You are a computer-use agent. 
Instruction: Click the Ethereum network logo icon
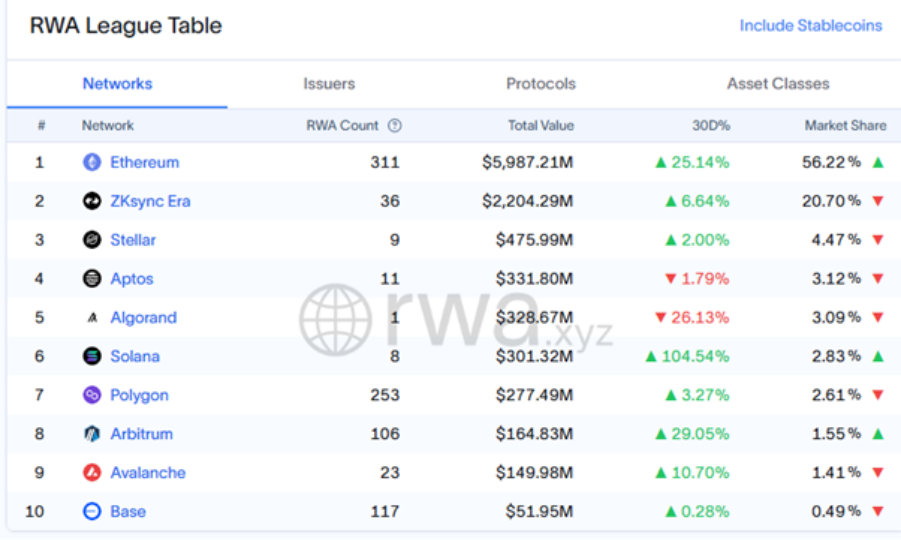click(x=92, y=162)
